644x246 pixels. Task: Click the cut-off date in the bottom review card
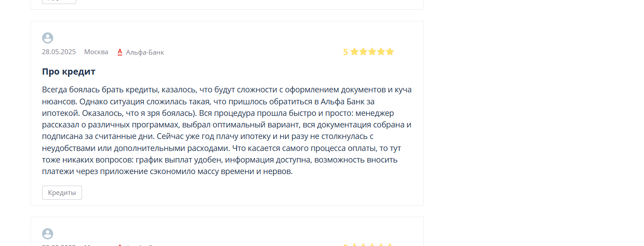pos(59,245)
